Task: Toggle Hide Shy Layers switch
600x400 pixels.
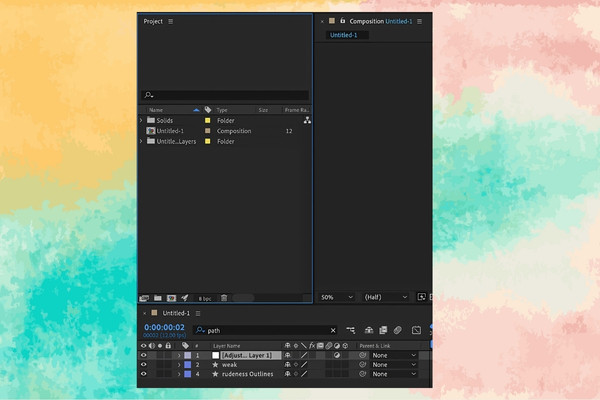Action: click(369, 330)
